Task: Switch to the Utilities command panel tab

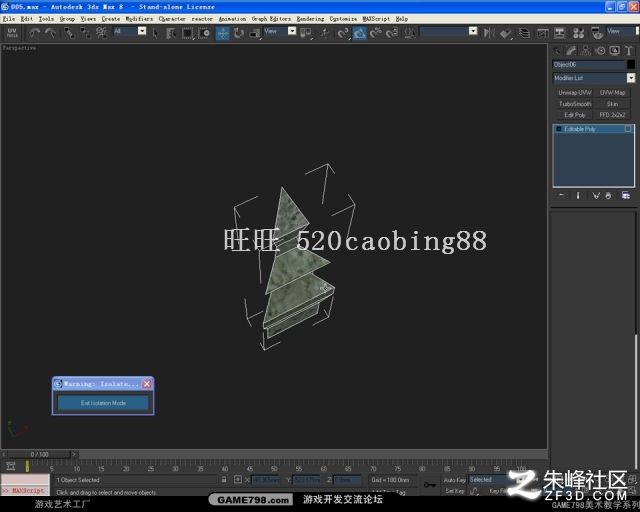Action: (629, 51)
